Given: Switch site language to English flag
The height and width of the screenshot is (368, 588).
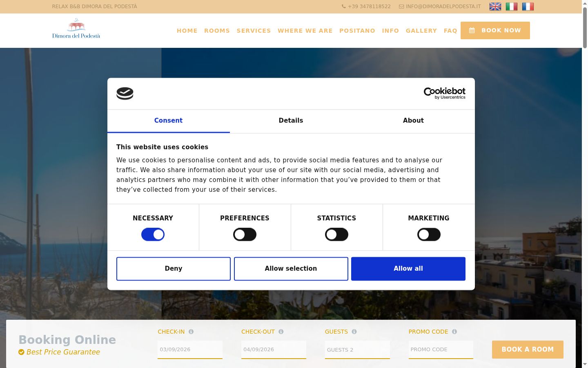Looking at the screenshot, I should click(495, 7).
